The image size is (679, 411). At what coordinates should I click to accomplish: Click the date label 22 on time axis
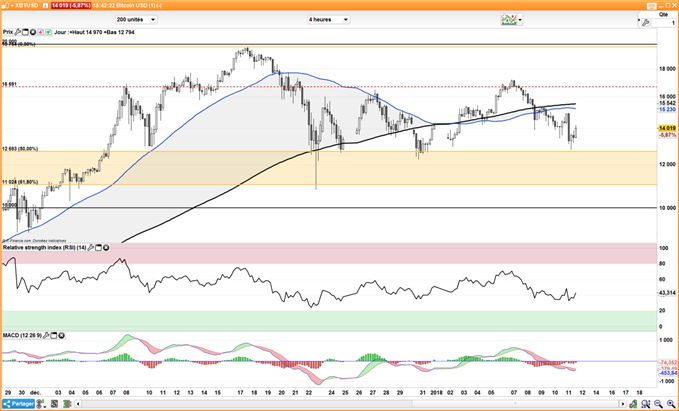309,393
